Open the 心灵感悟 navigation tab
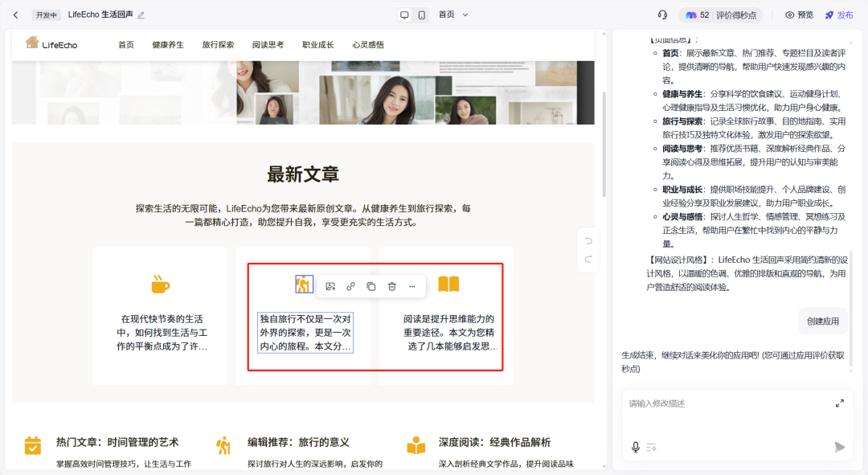Image resolution: width=868 pixels, height=475 pixels. pyautogui.click(x=366, y=44)
